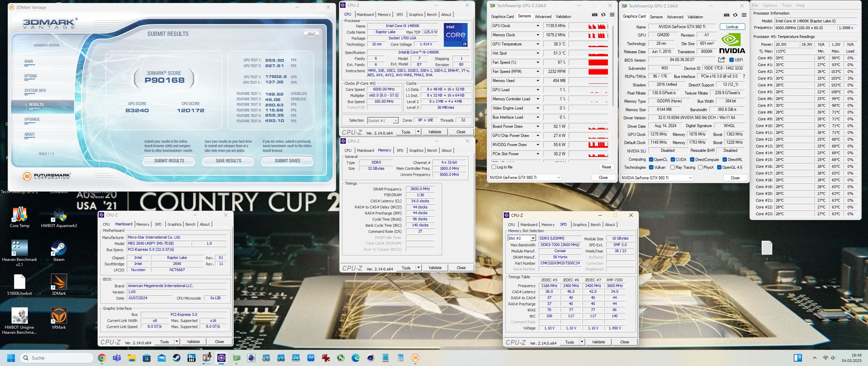Image resolution: width=868 pixels, height=366 pixels.
Task: Toggle DirectCompute checkbox
Action: click(692, 160)
